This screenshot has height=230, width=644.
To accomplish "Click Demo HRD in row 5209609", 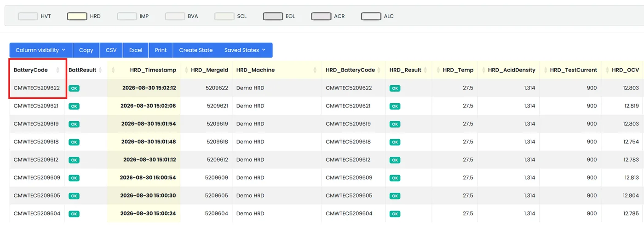I will click(250, 178).
